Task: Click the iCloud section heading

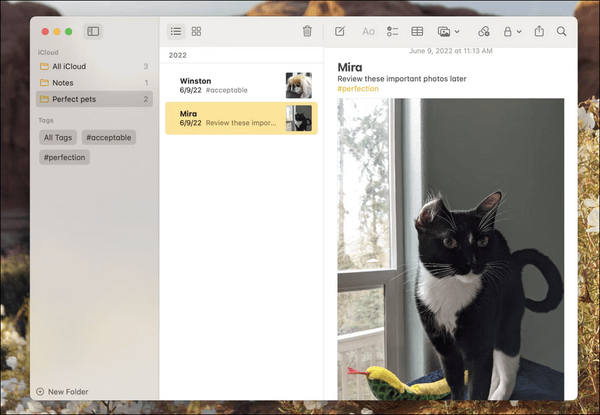Action: click(x=48, y=52)
